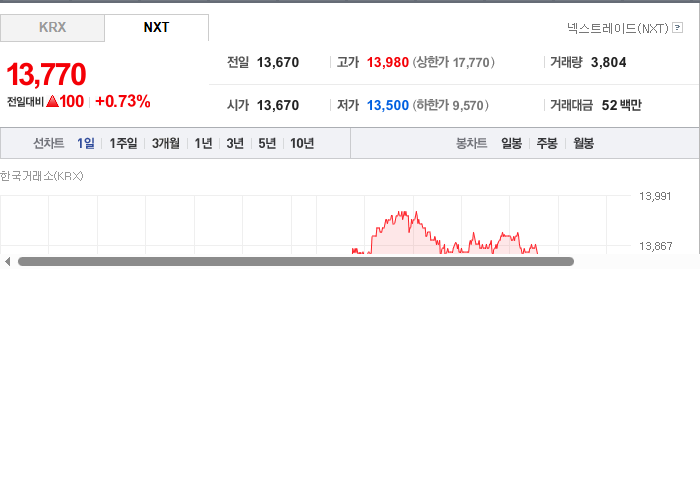
Task: Show the 일봉 daily candle chart
Action: coord(511,143)
